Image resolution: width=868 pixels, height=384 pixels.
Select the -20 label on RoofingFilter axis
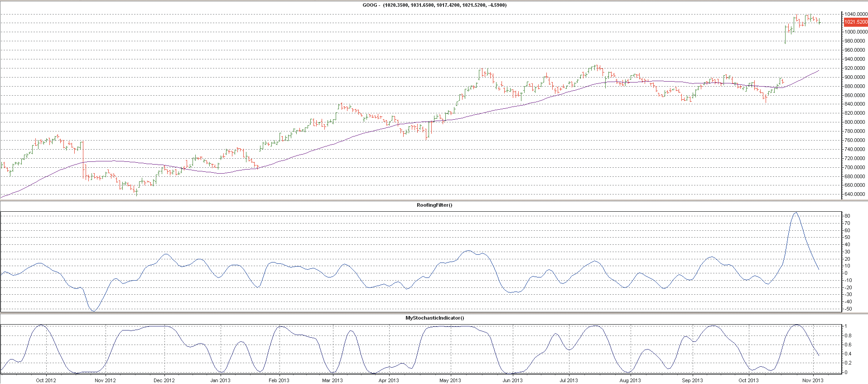tap(848, 287)
